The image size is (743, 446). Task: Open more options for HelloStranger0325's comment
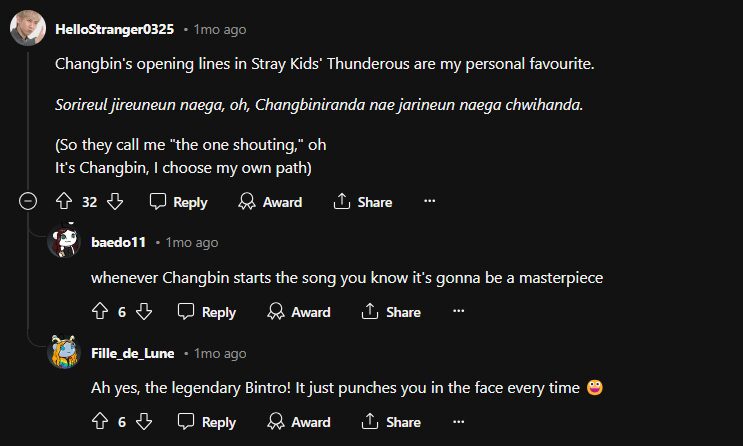[x=430, y=202]
